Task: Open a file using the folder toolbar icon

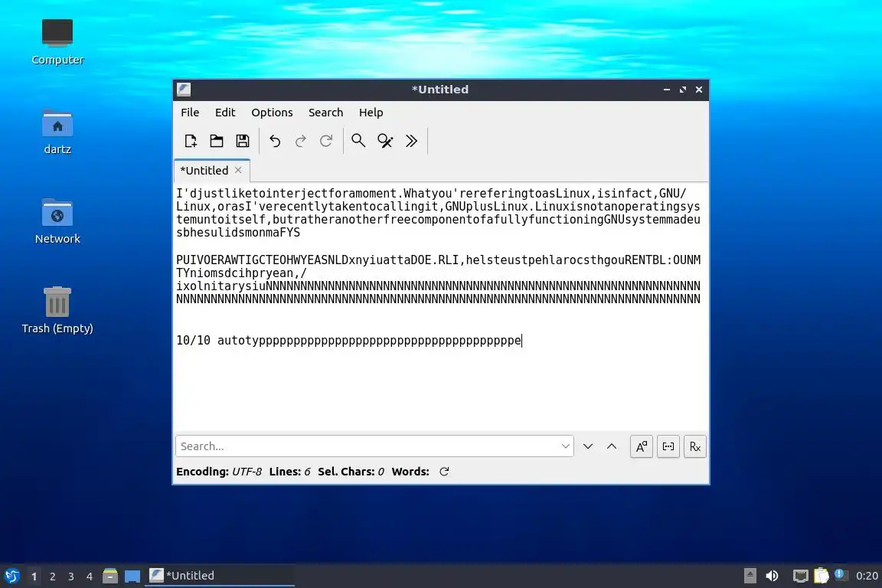Action: pyautogui.click(x=217, y=141)
